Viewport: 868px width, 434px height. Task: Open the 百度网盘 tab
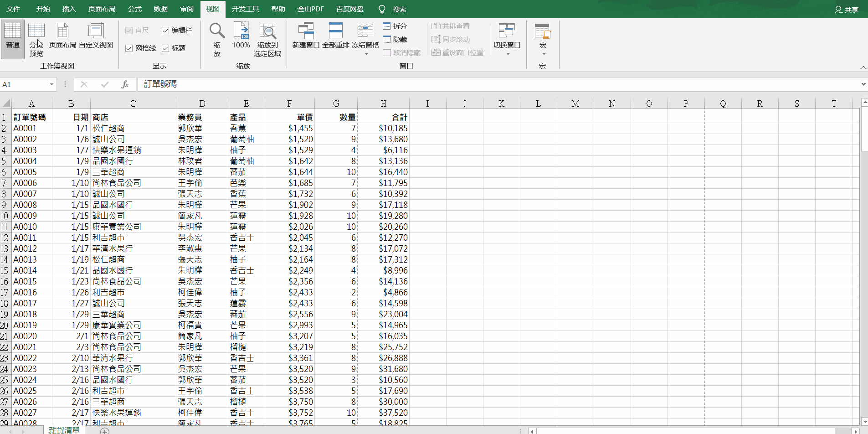point(350,9)
